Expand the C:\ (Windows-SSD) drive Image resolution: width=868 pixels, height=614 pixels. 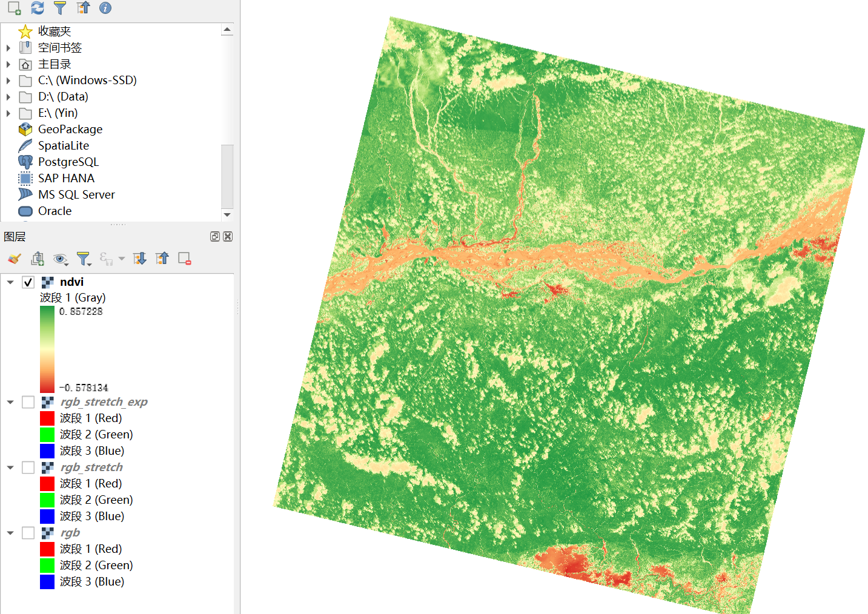pos(8,80)
